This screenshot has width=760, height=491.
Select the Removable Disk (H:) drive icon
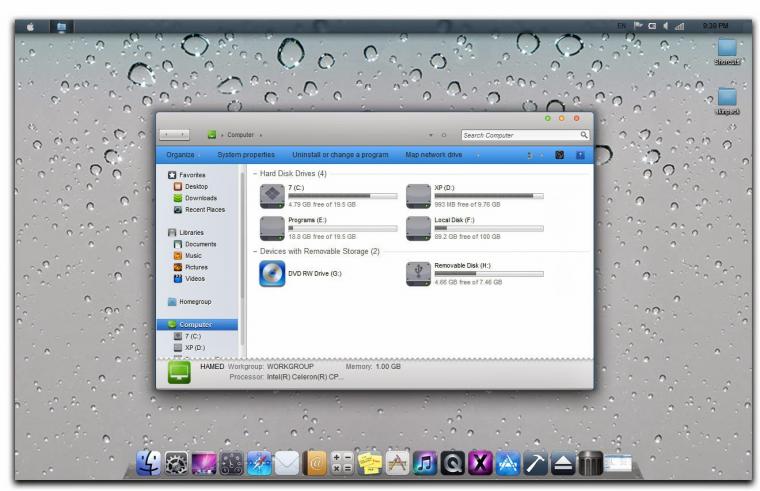pyautogui.click(x=418, y=274)
